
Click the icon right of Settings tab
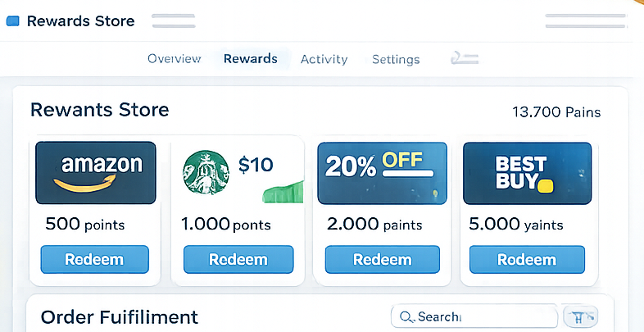pyautogui.click(x=465, y=59)
